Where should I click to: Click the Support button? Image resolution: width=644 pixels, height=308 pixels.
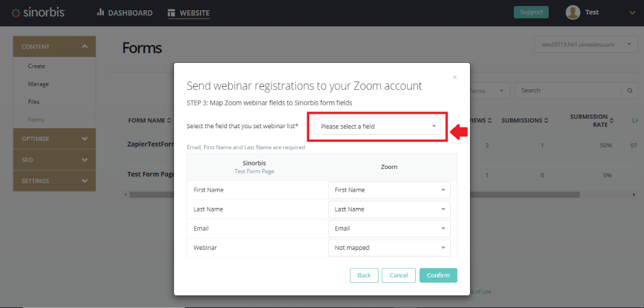click(531, 13)
